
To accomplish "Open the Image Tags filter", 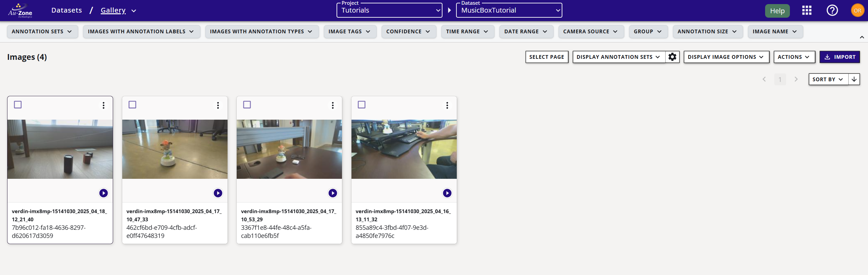I will (349, 32).
